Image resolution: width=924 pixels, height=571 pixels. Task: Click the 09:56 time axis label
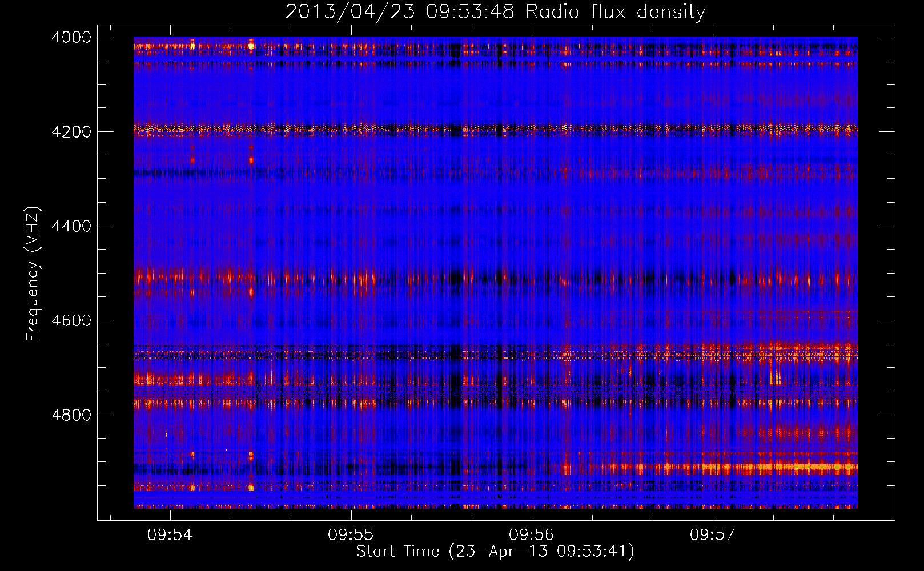click(x=532, y=535)
